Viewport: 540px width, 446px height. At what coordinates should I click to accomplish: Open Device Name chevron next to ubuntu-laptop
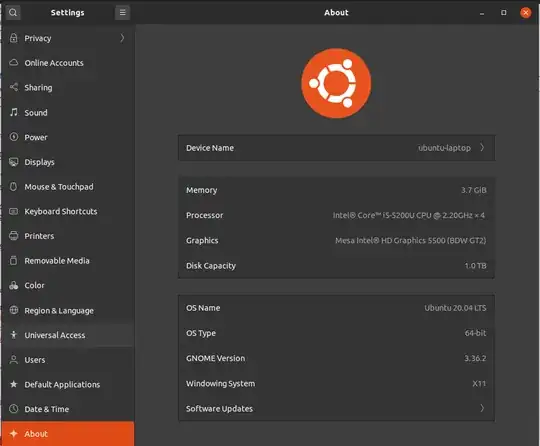pyautogui.click(x=482, y=147)
